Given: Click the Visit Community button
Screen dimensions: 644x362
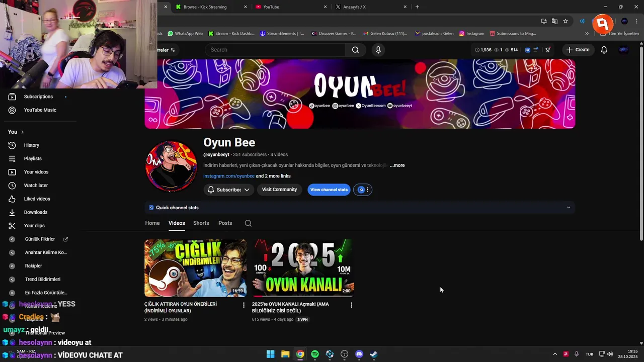Looking at the screenshot, I should tap(279, 190).
